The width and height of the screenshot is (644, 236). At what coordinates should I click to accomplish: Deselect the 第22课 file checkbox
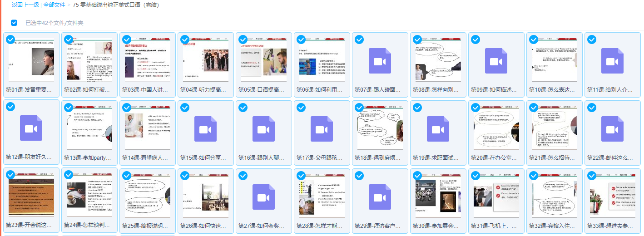pos(592,108)
